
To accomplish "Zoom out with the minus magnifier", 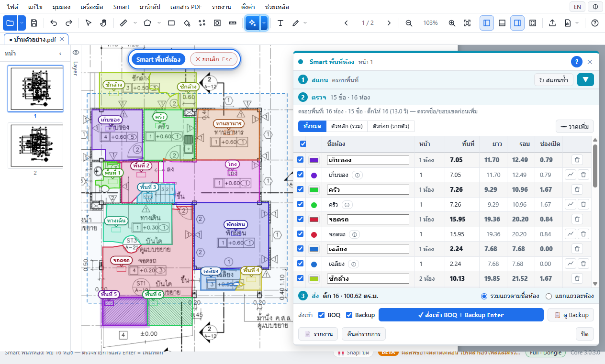I will (x=409, y=23).
